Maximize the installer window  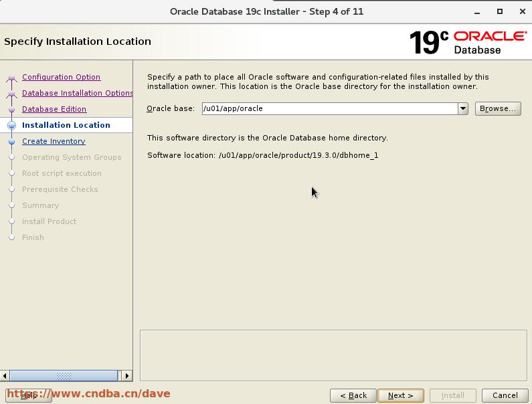coord(499,11)
